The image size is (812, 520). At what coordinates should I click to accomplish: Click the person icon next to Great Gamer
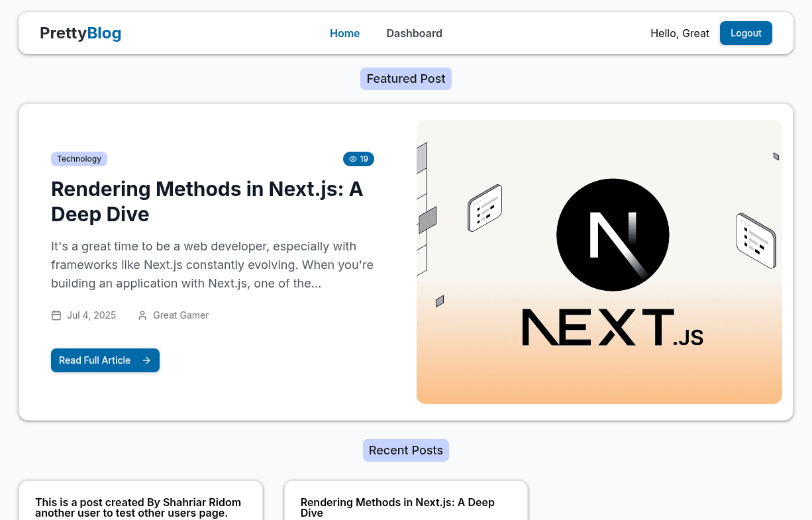142,315
